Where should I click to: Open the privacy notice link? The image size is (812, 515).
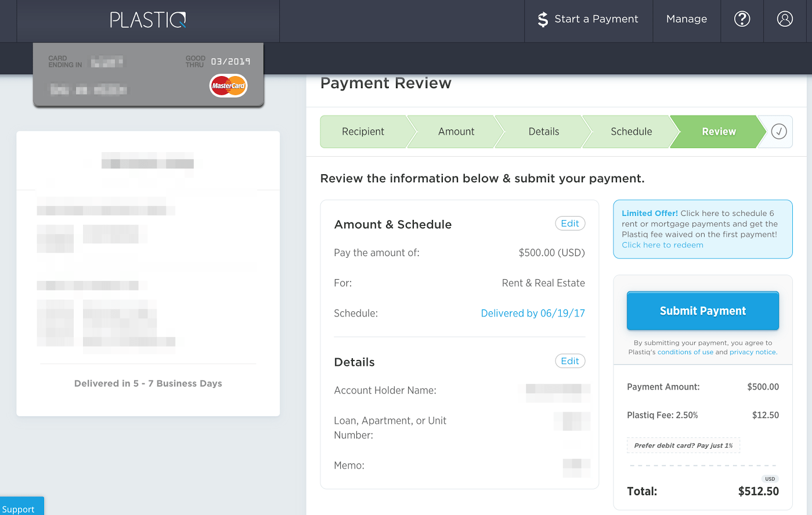753,352
